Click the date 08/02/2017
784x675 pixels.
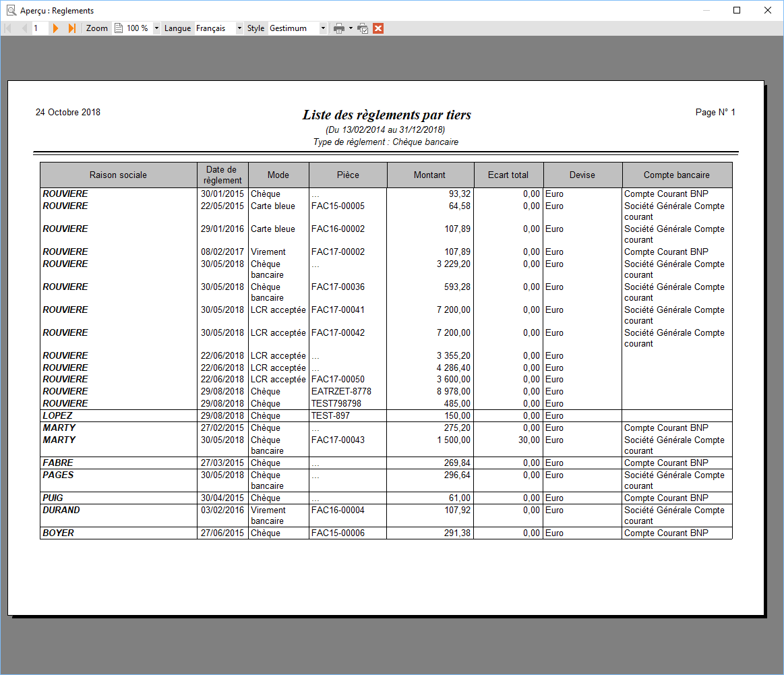pyautogui.click(x=222, y=252)
